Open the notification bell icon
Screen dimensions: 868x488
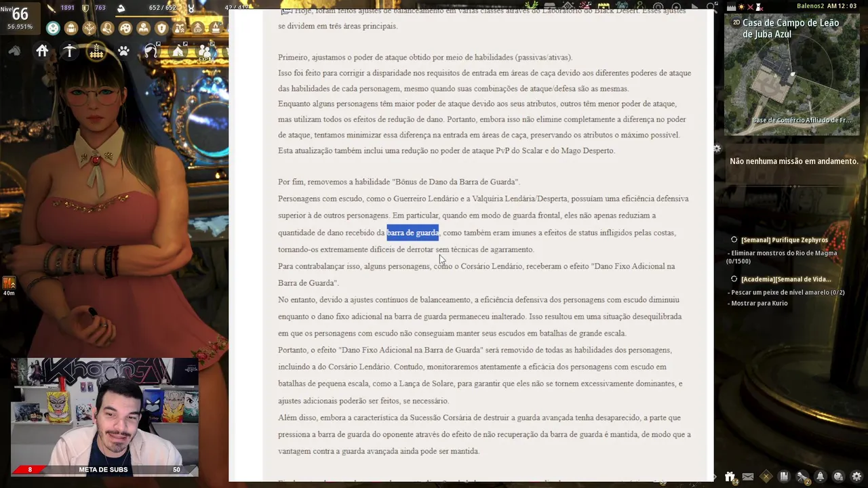tap(821, 476)
